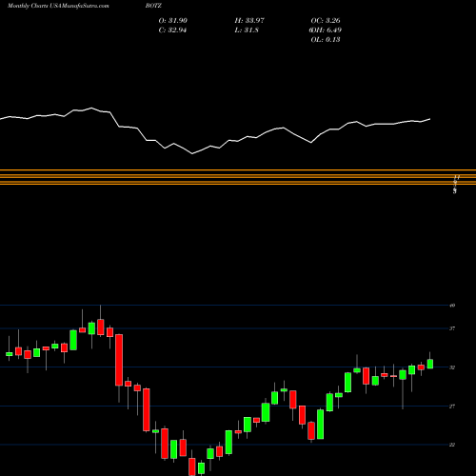Select the close price value 'C: 32.94'
This screenshot has width=476, height=476.
pos(172,30)
